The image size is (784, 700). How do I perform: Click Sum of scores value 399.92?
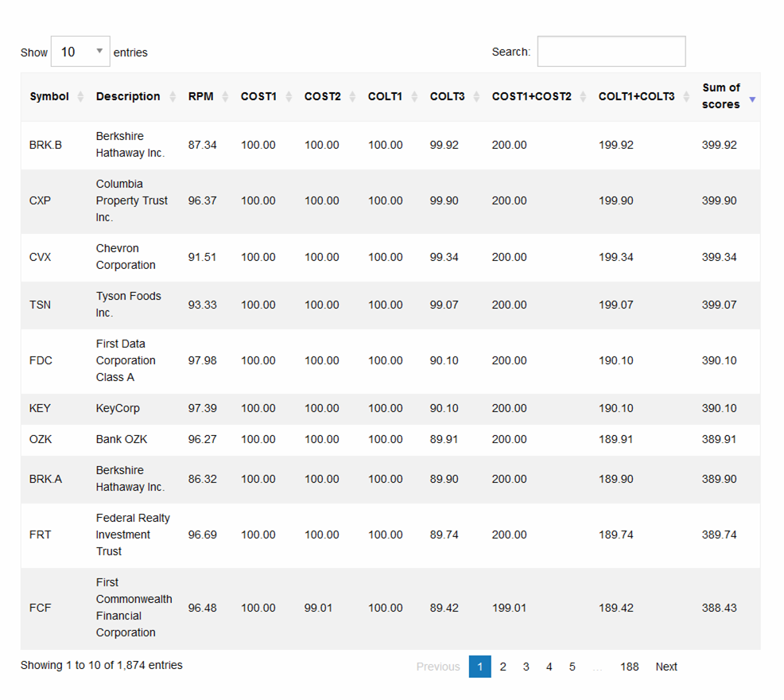pos(719,145)
